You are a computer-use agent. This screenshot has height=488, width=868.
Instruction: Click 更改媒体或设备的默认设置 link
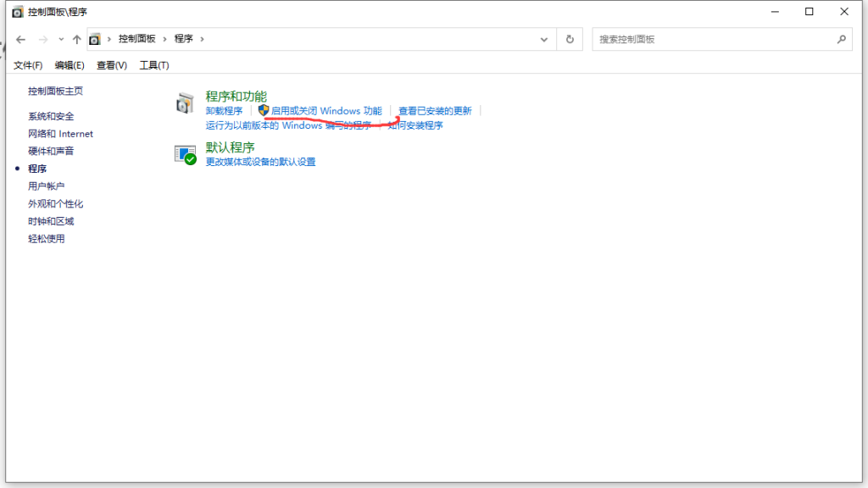pos(260,162)
